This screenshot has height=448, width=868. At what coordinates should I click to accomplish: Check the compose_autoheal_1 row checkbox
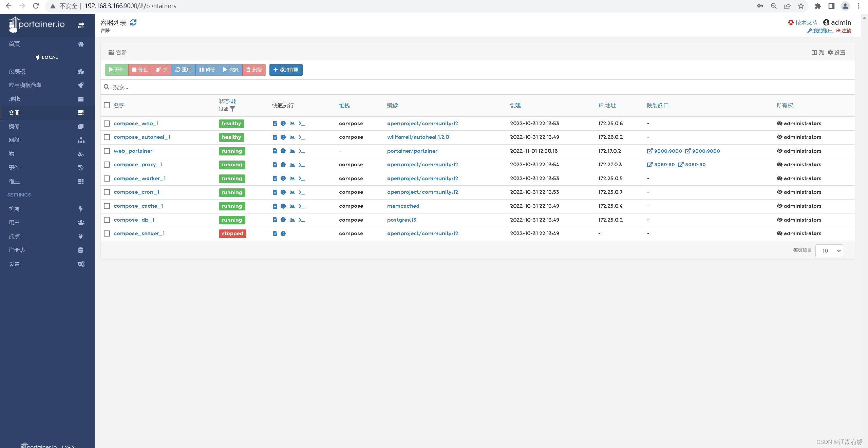click(x=107, y=137)
